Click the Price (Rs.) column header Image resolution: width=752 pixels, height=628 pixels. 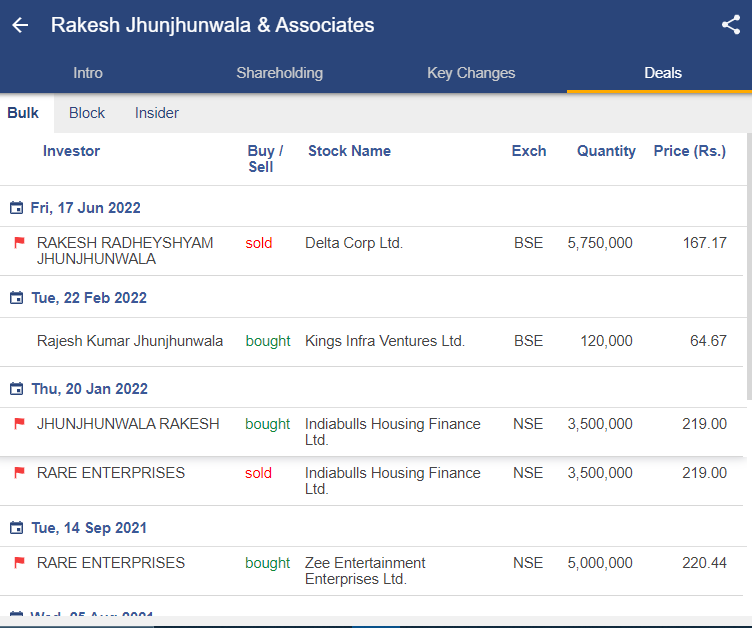(x=690, y=151)
